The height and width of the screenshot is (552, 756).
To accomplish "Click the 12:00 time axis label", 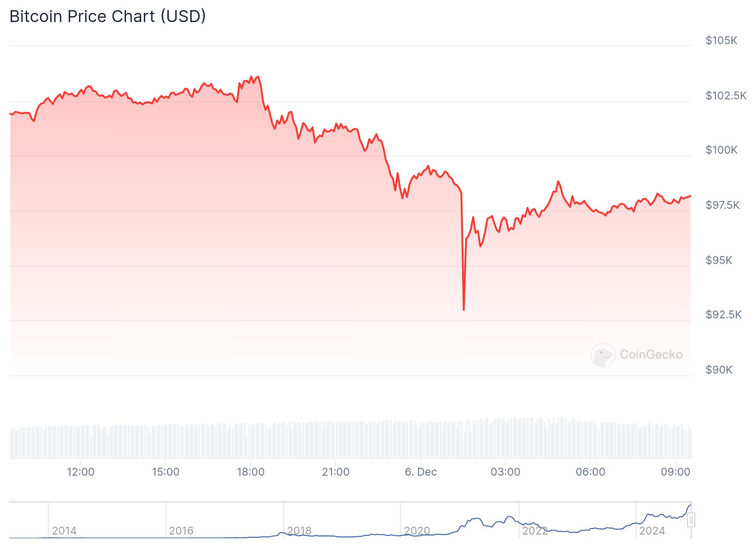I will tap(80, 472).
